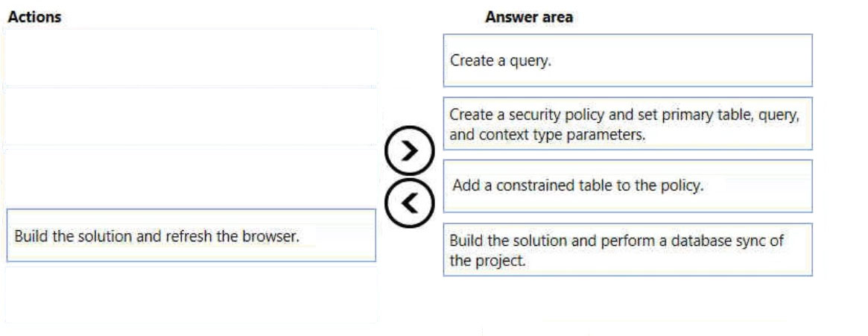This screenshot has width=868, height=336.
Task: Click the third empty Actions slot
Action: coord(191,177)
